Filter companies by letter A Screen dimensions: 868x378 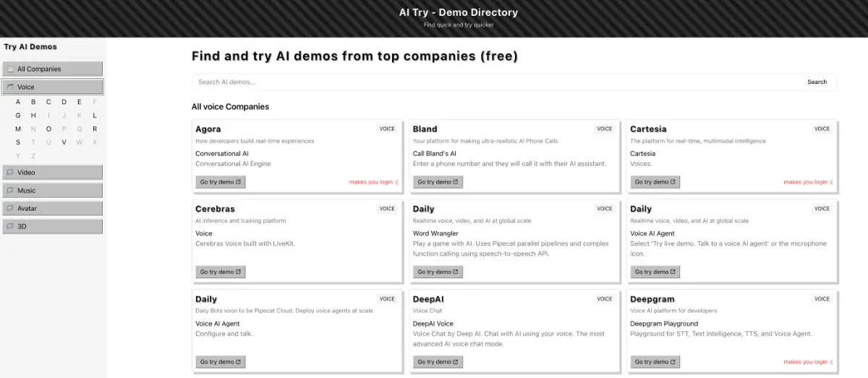(x=18, y=102)
